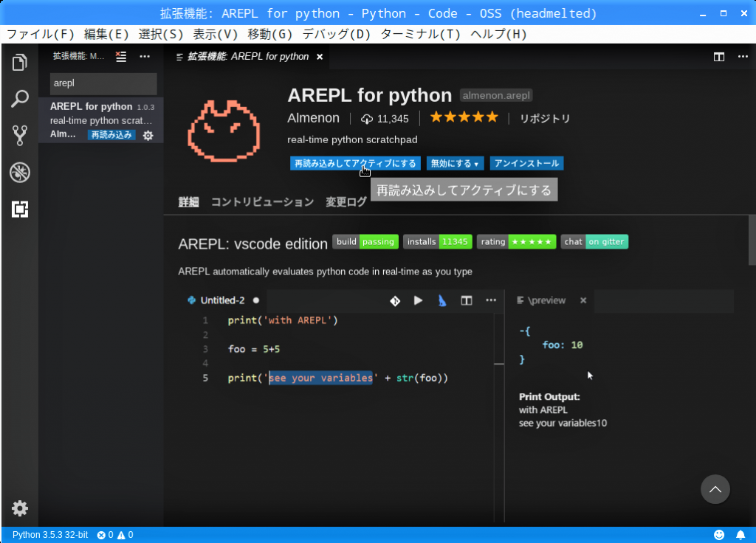The width and height of the screenshot is (756, 543).
Task: Clear the extensions search results list icon
Action: coord(121,56)
